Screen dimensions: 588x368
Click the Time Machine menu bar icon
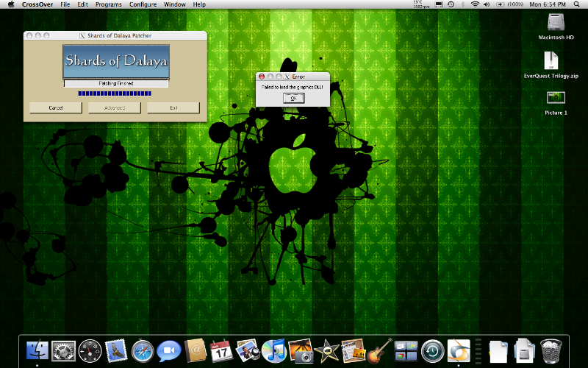point(451,4)
